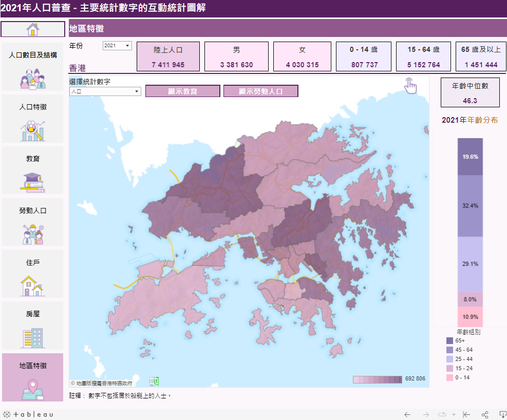The image size is (507, 420).
Task: Share the dashboard via share icon
Action: tap(485, 414)
